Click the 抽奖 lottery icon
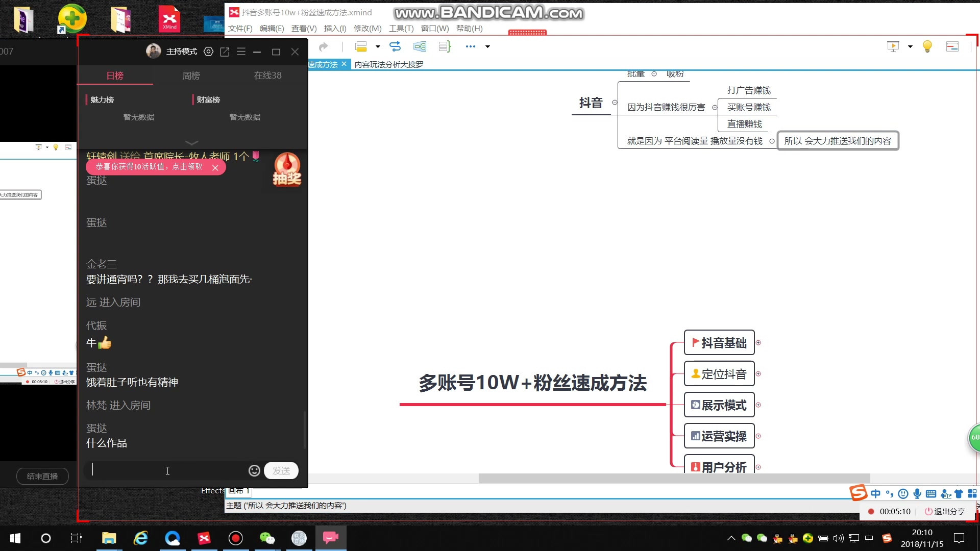 287,170
